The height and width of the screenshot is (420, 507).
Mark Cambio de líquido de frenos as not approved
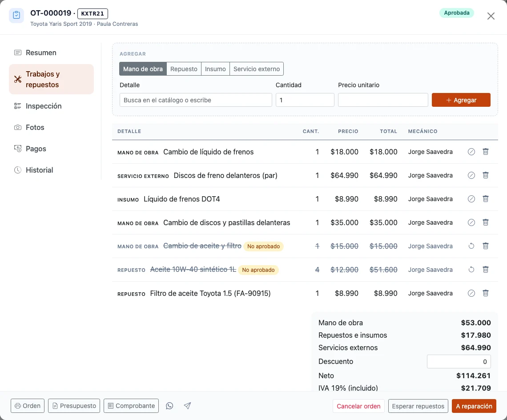click(x=471, y=151)
